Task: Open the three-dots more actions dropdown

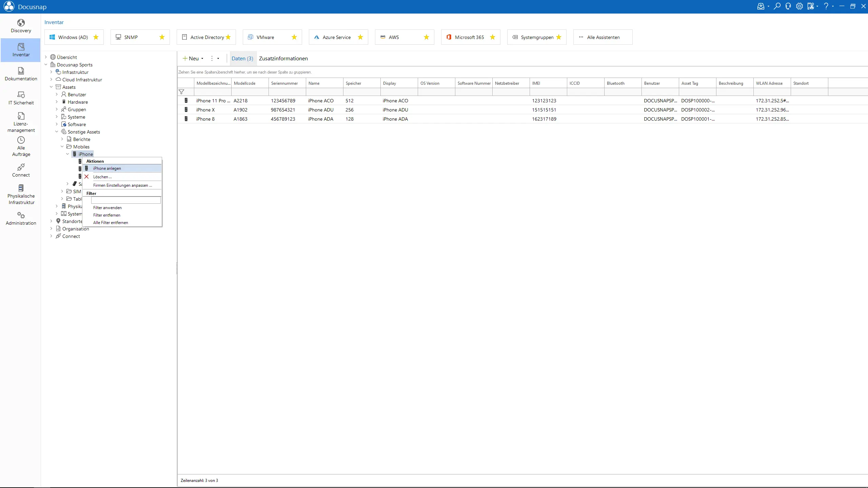Action: point(215,59)
